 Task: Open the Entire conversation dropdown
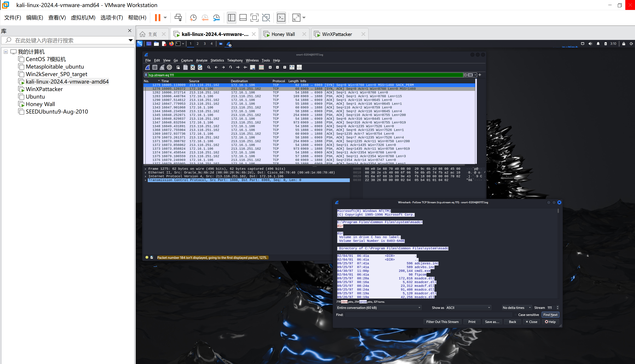[379, 308]
